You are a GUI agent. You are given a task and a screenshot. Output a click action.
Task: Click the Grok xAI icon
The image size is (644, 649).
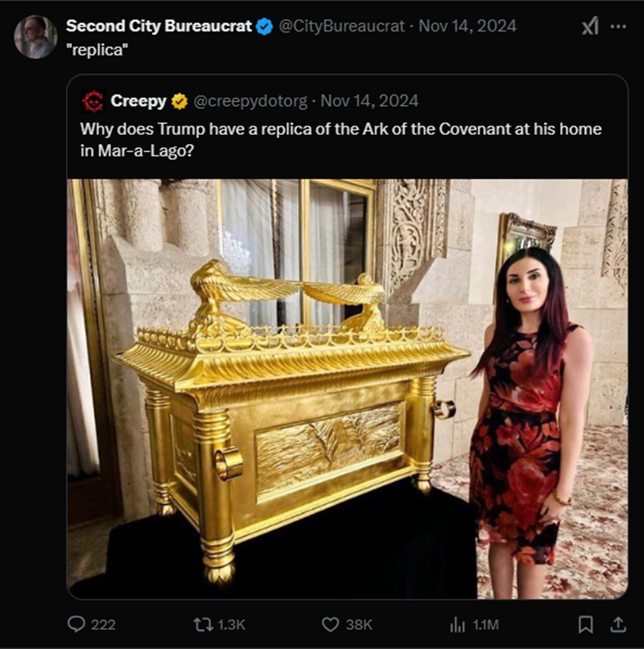click(x=590, y=26)
